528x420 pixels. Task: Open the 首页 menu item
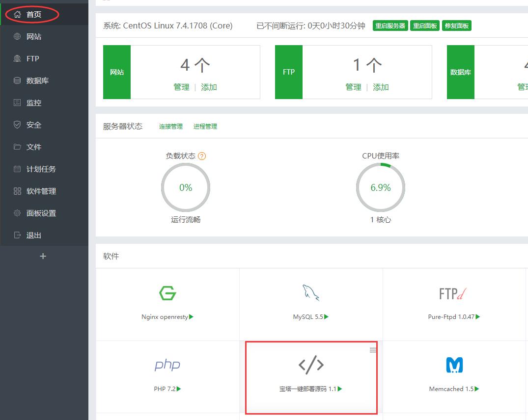pyautogui.click(x=44, y=14)
